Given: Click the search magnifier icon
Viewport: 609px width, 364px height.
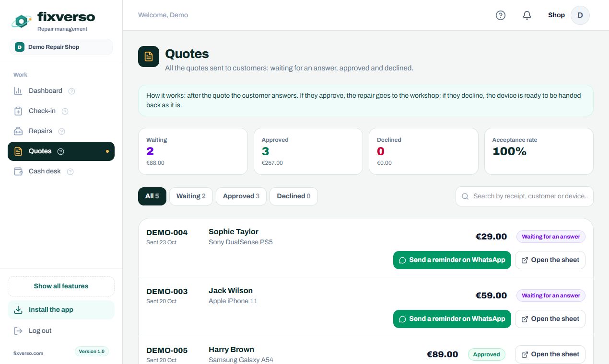Looking at the screenshot, I should coord(465,196).
